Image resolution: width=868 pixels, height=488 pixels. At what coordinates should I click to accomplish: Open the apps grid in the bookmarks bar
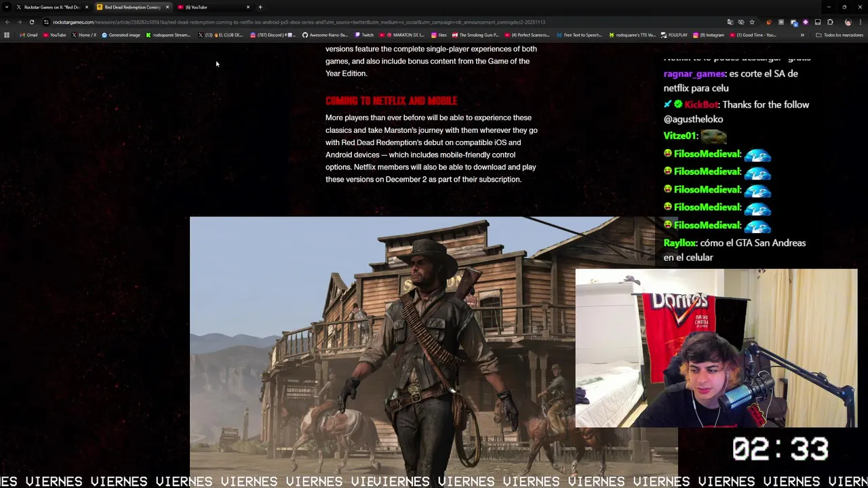(x=7, y=35)
